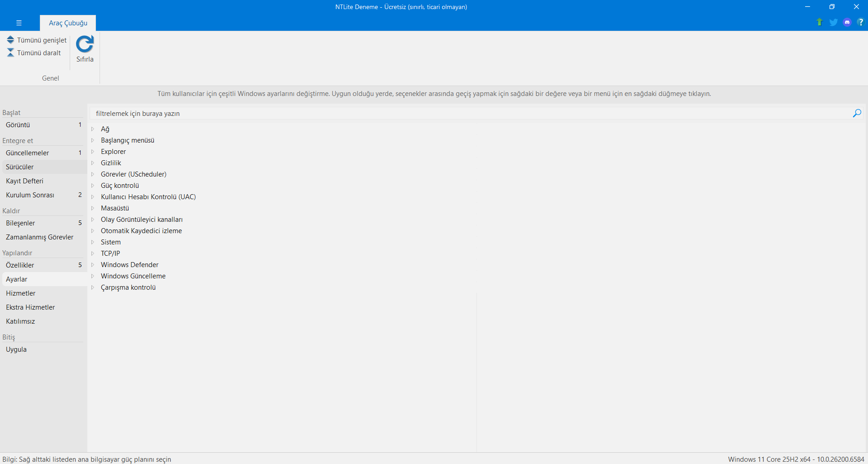Click the search magnifier icon
The image size is (868, 464).
(x=857, y=113)
